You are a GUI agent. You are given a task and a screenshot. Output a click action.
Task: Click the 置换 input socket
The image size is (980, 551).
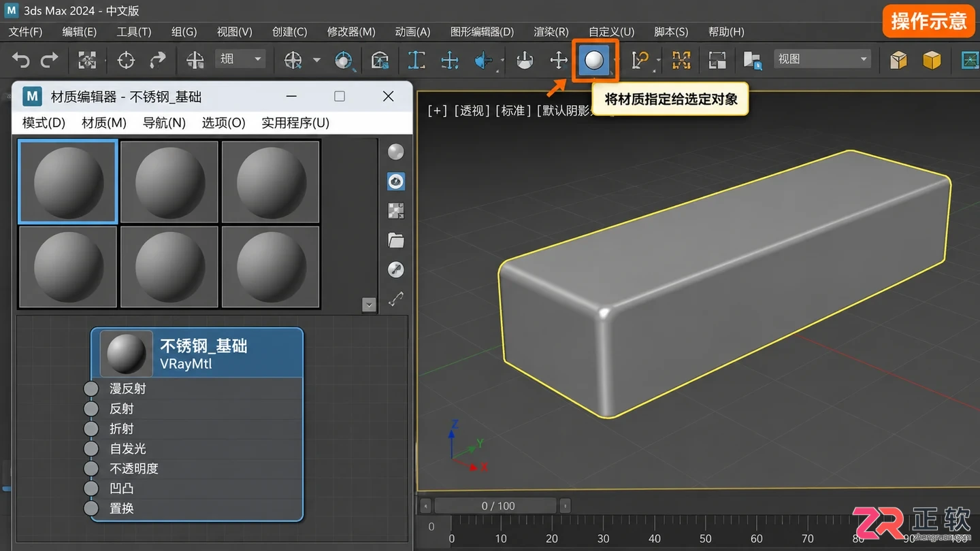tap(91, 508)
